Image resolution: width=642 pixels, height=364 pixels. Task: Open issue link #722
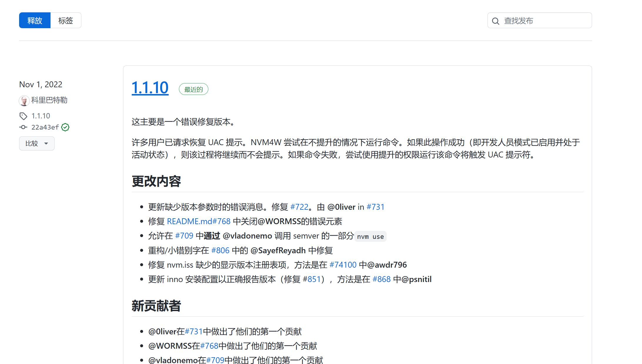coord(299,207)
